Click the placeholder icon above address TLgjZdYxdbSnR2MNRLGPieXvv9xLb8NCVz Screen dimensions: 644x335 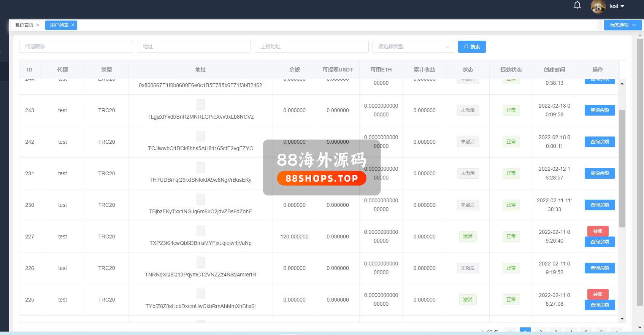coord(200,105)
